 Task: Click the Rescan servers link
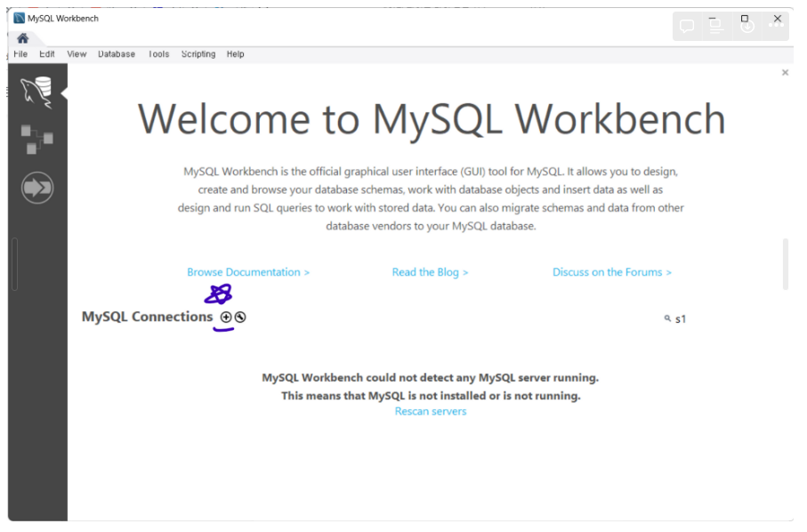[431, 411]
